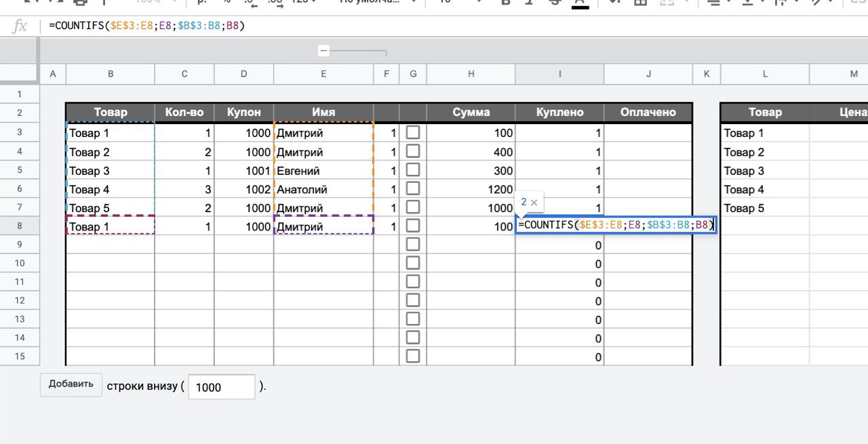Screen dimensions: 868x444
Task: Click the Кол-во header cell
Action: pos(184,113)
